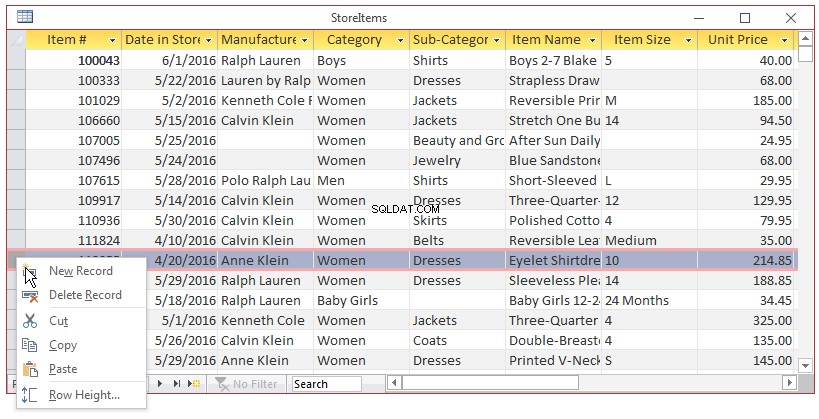Image resolution: width=819 pixels, height=419 pixels.
Task: Jump to last record navigation button
Action: pyautogui.click(x=177, y=383)
